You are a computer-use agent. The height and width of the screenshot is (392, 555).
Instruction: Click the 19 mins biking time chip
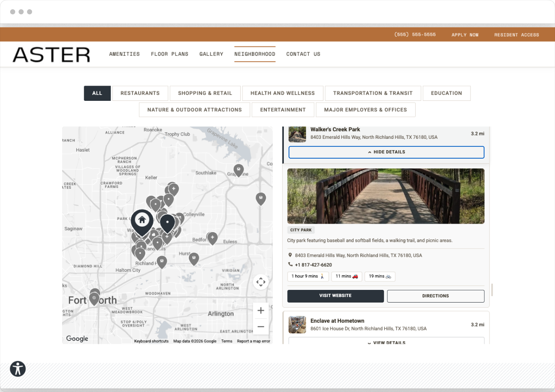click(x=380, y=276)
